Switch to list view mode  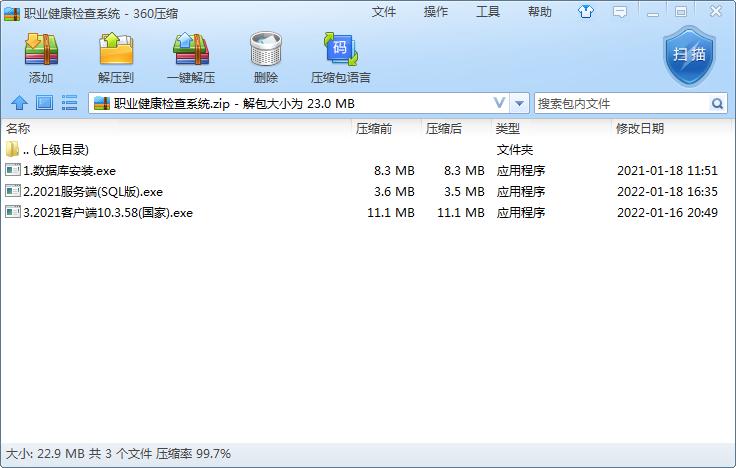pos(69,103)
